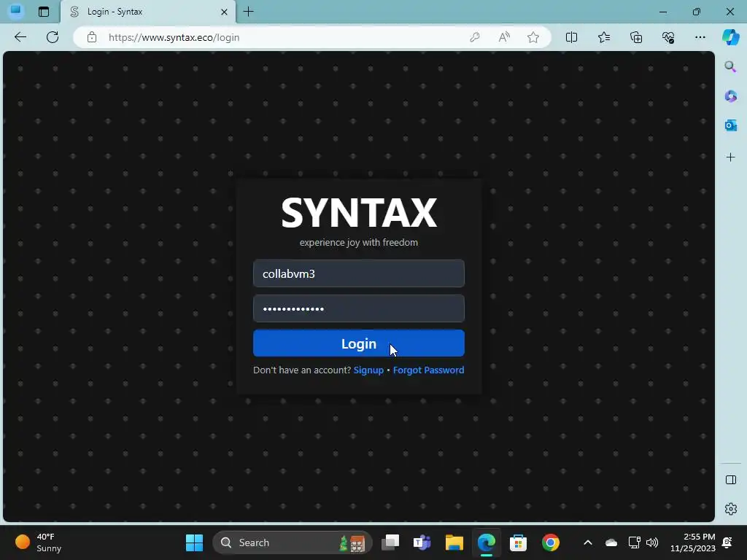Open Microsoft Store from the taskbar

[518, 542]
